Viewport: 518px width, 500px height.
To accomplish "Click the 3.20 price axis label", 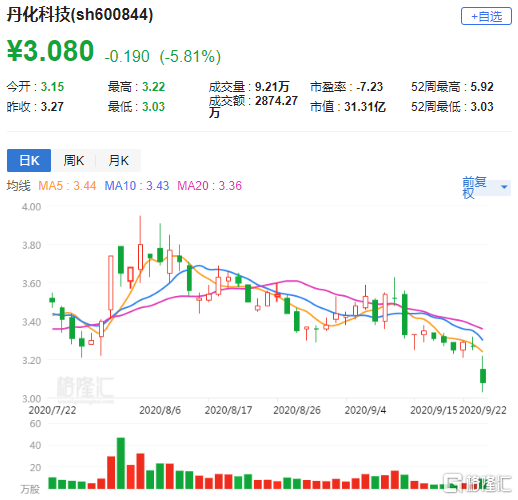I will [x=31, y=360].
